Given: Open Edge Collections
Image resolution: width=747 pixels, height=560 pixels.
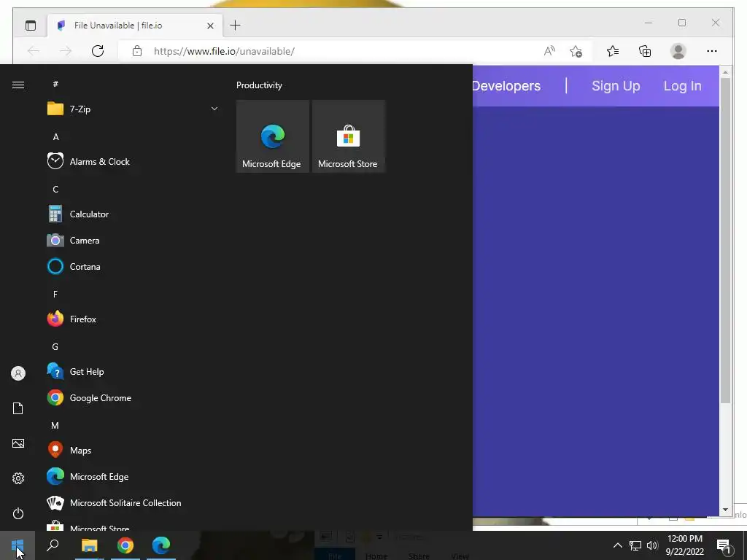Looking at the screenshot, I should point(645,51).
